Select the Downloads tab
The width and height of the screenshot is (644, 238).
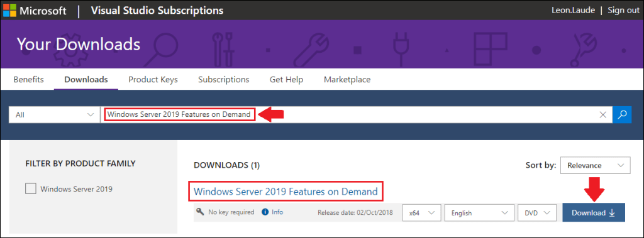coord(86,79)
